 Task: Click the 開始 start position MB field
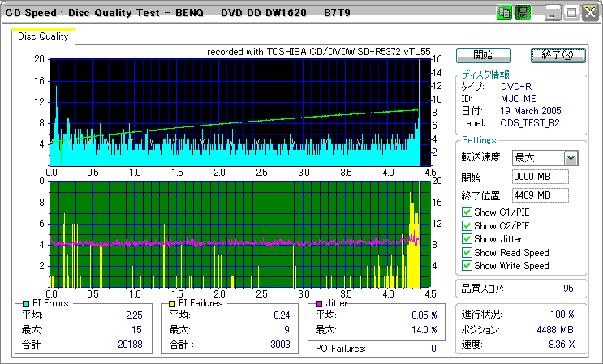click(x=540, y=177)
